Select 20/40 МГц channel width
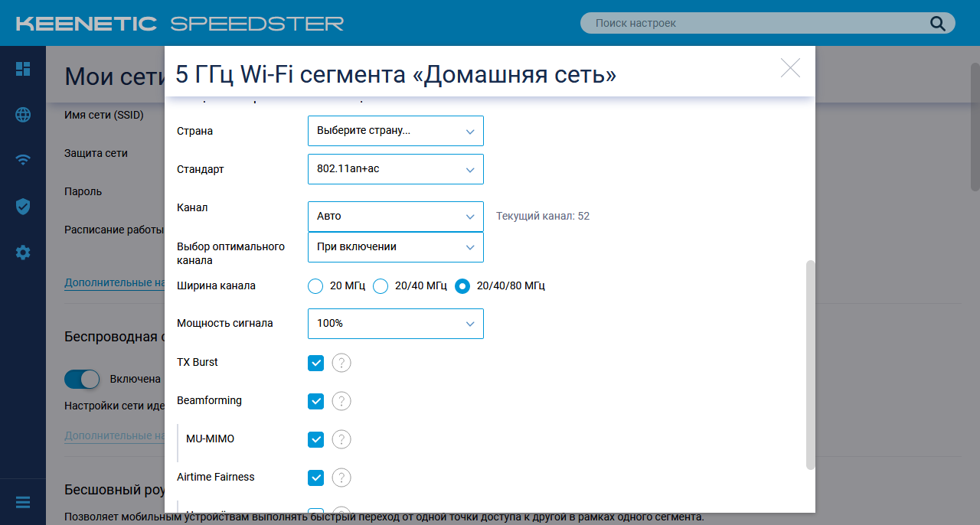The height and width of the screenshot is (525, 980). pyautogui.click(x=381, y=286)
